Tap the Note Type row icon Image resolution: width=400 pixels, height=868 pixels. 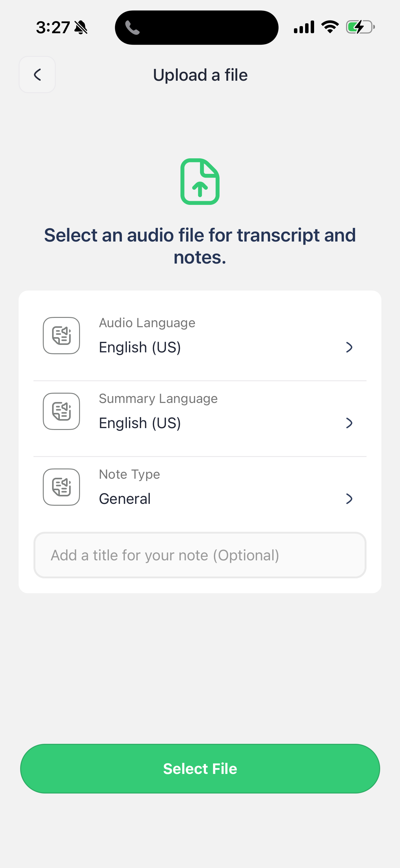point(61,487)
